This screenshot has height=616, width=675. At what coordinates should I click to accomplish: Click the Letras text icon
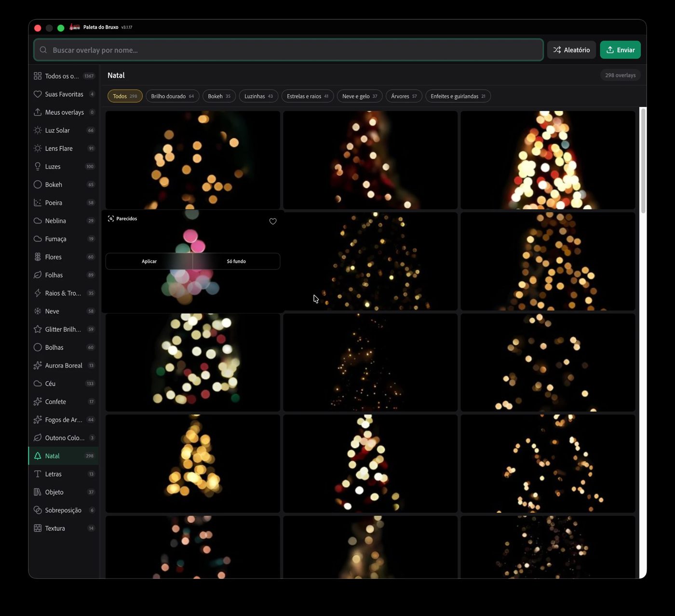(38, 474)
